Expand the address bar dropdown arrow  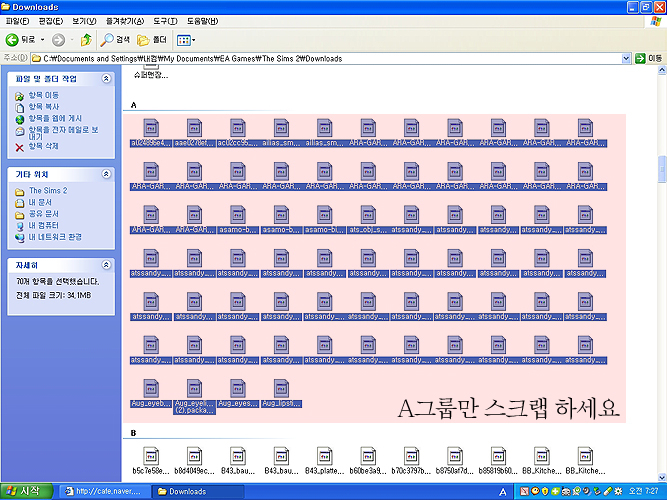click(x=627, y=59)
